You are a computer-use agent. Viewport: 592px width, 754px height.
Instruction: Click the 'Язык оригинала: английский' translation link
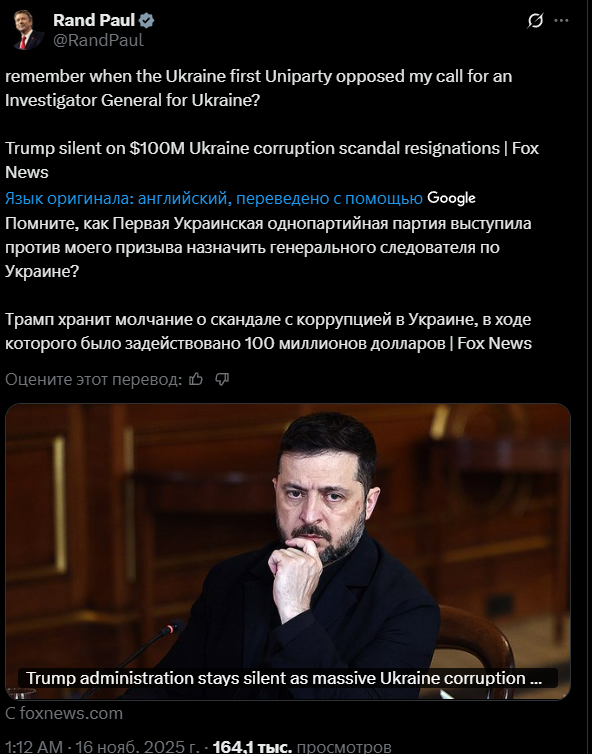(x=214, y=198)
